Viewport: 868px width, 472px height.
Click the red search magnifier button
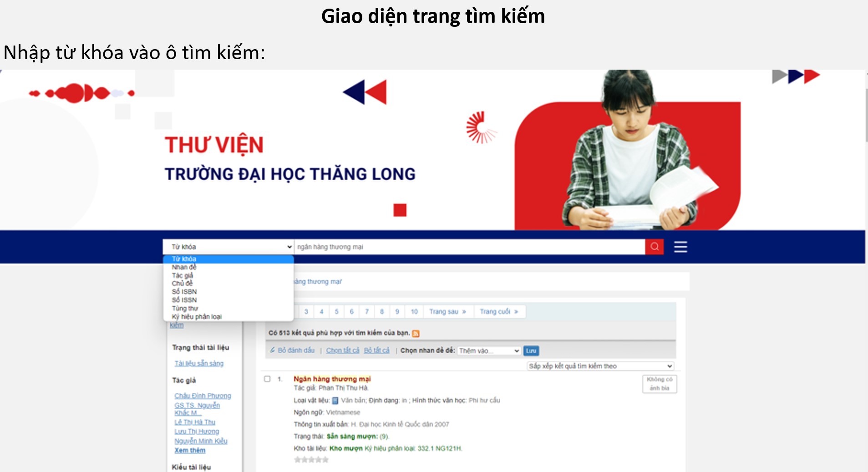point(655,247)
